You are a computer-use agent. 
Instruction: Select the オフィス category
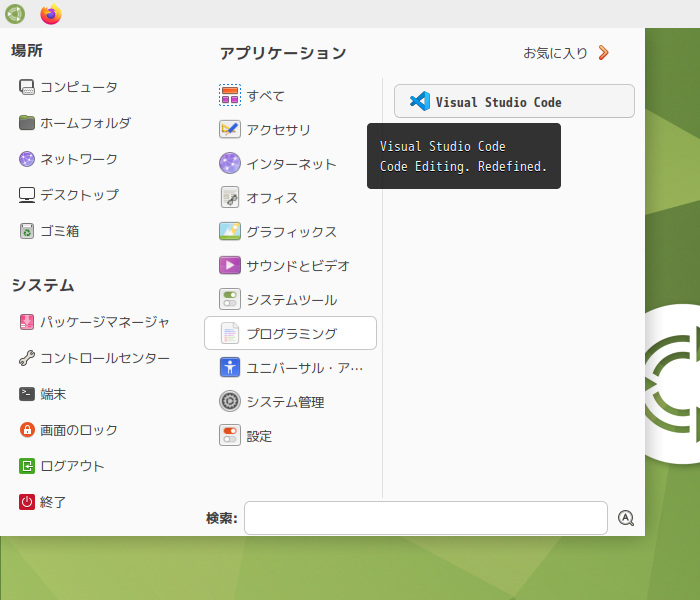(x=290, y=197)
